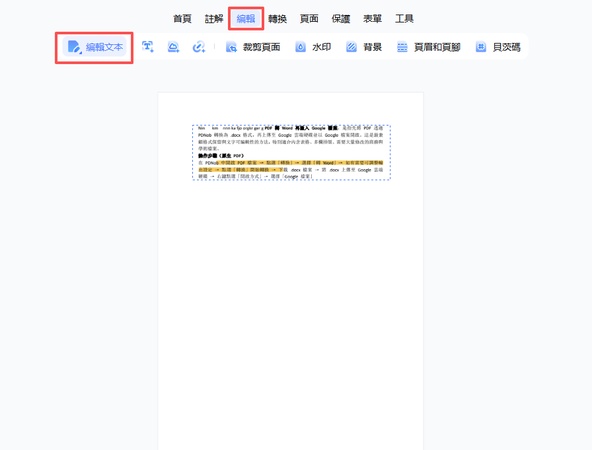Click the yellow highlighted text in the document
This screenshot has height=450, width=592.
291,166
